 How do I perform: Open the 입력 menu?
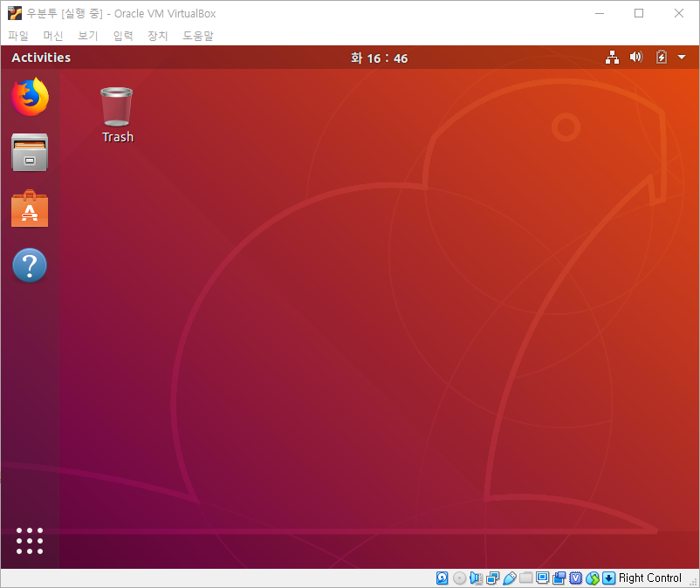[123, 36]
